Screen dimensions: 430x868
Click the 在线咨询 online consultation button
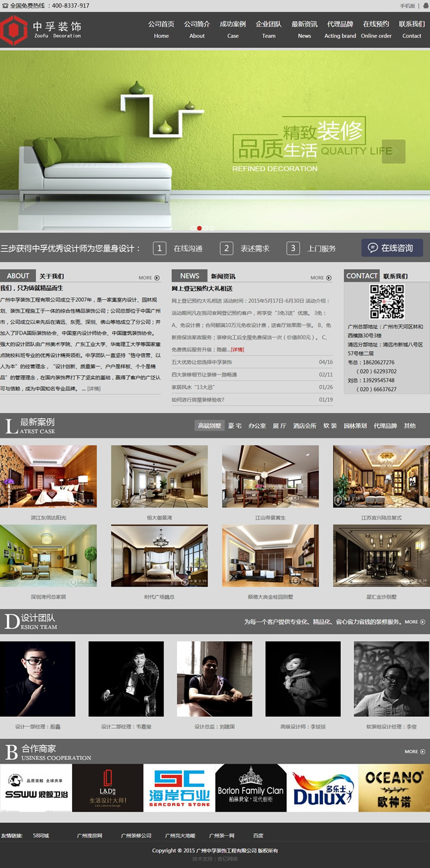392,248
